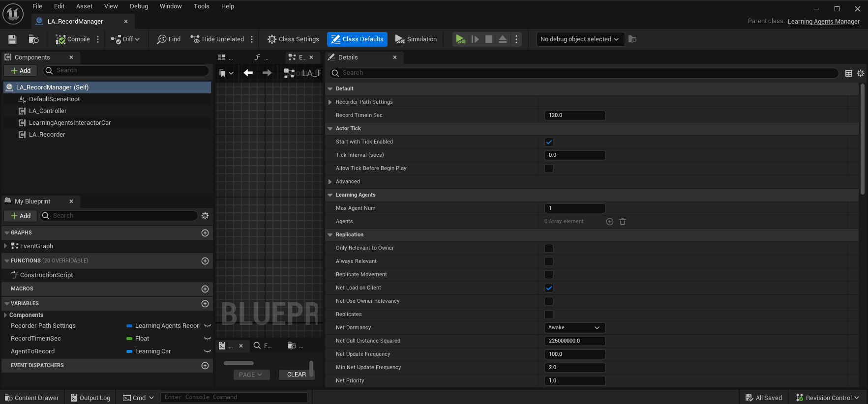Open the graph bookmarks dropdown
Viewport: 868px width, 404px height.
click(226, 73)
